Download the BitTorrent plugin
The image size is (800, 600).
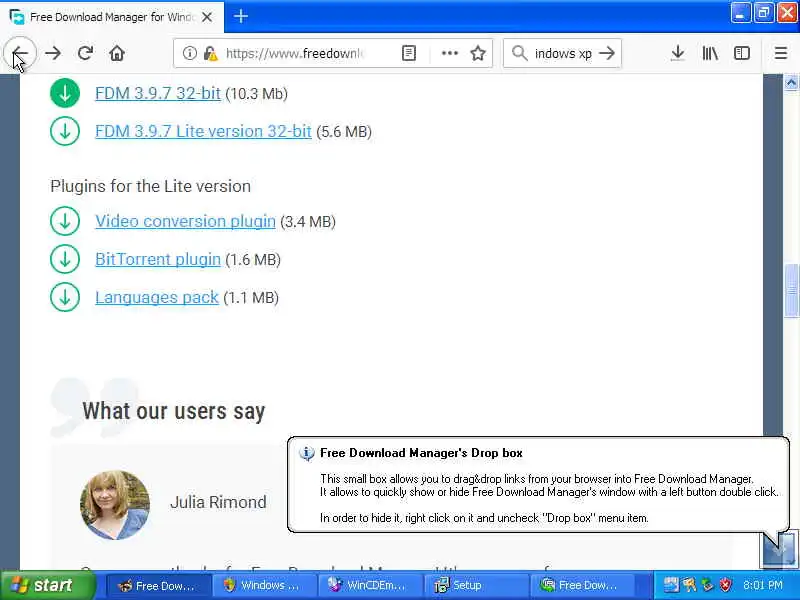click(158, 259)
